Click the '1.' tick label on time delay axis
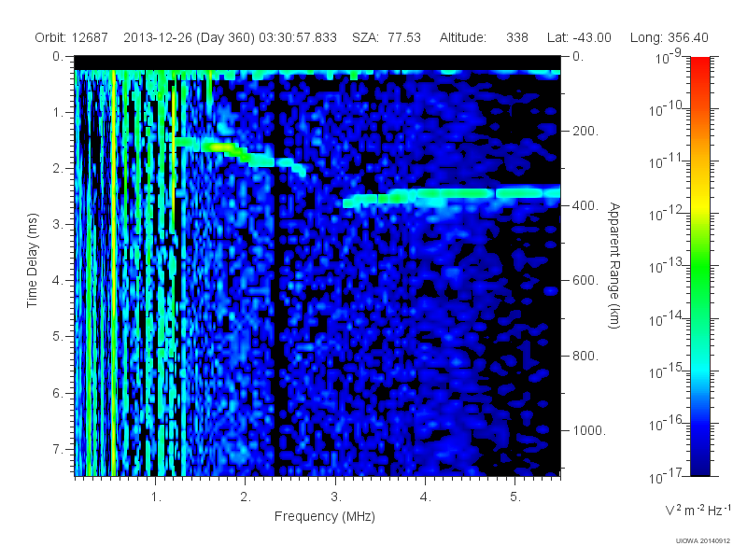This screenshot has width=747, height=560. point(58,112)
